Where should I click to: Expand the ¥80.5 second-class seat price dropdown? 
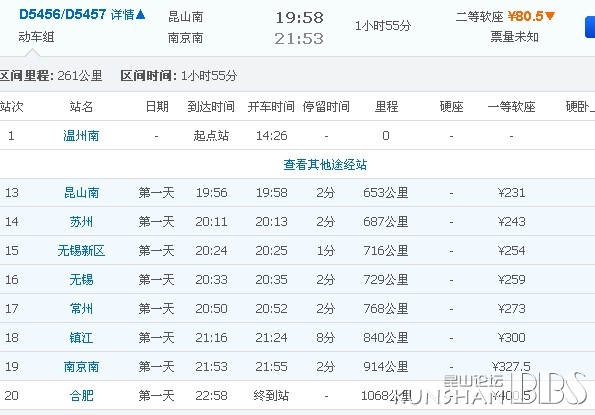click(x=531, y=16)
